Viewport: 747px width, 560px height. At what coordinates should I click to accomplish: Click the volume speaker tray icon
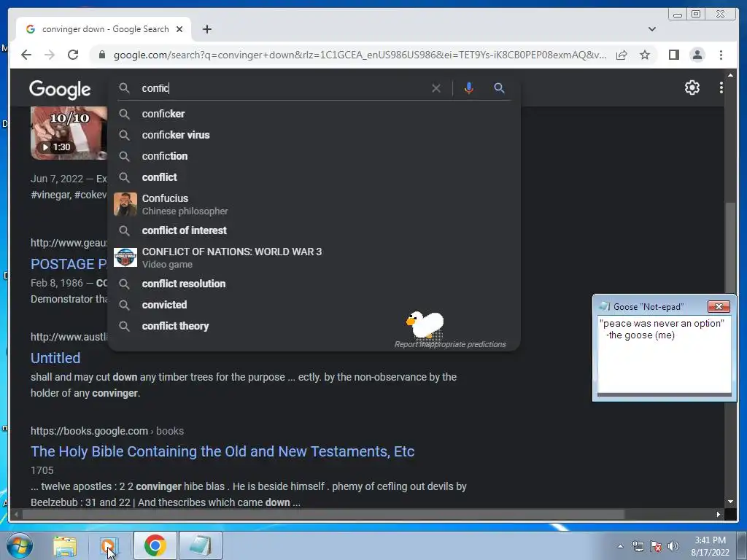pos(673,546)
